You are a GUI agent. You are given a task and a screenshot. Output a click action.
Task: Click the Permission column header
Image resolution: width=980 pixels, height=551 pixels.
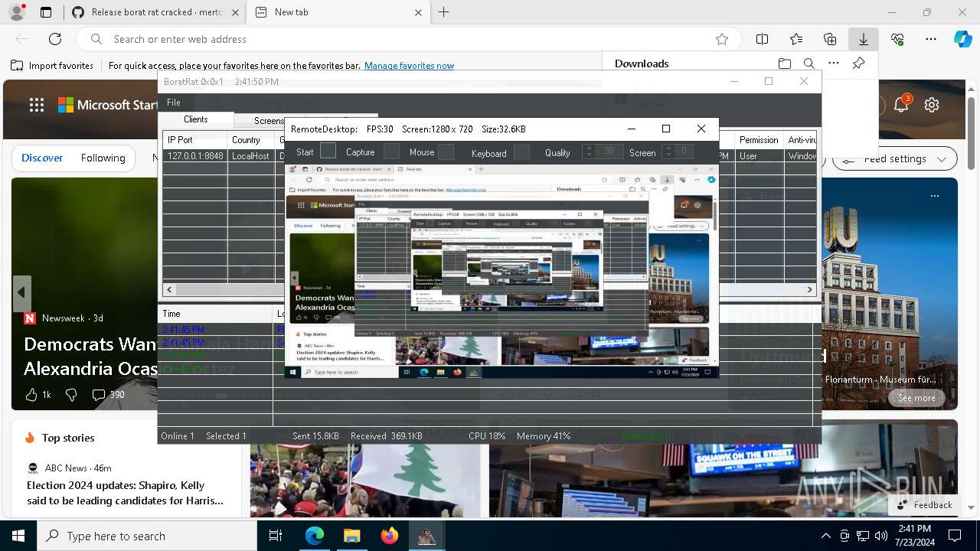pyautogui.click(x=759, y=140)
